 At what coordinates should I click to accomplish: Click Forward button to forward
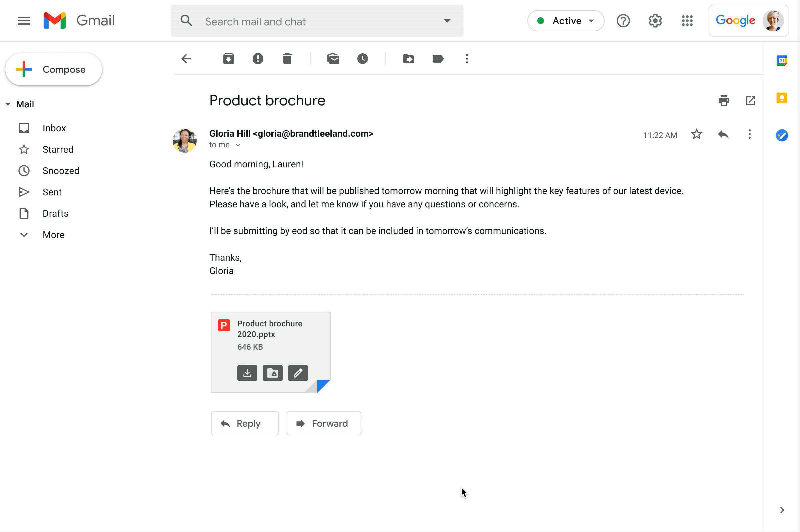[323, 423]
